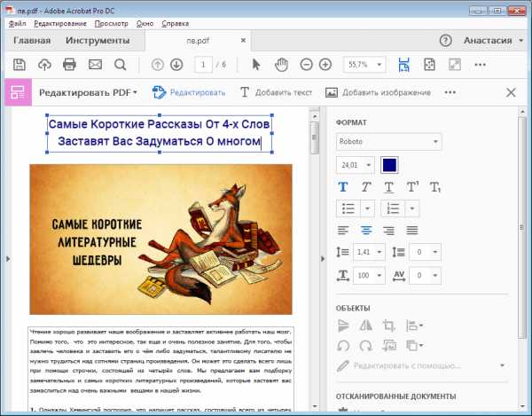
Task: Toggle bold text formatting
Action: pos(343,187)
